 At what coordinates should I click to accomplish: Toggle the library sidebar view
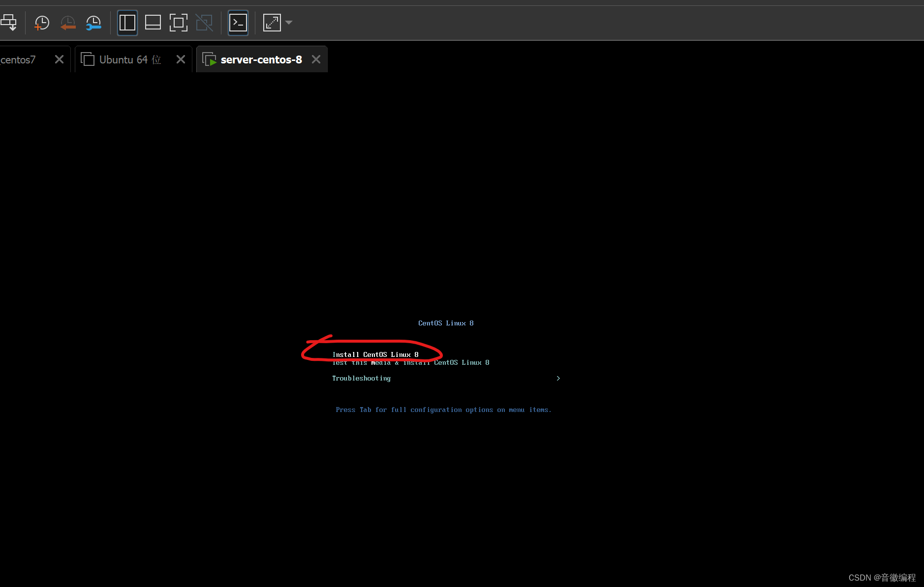click(x=127, y=23)
